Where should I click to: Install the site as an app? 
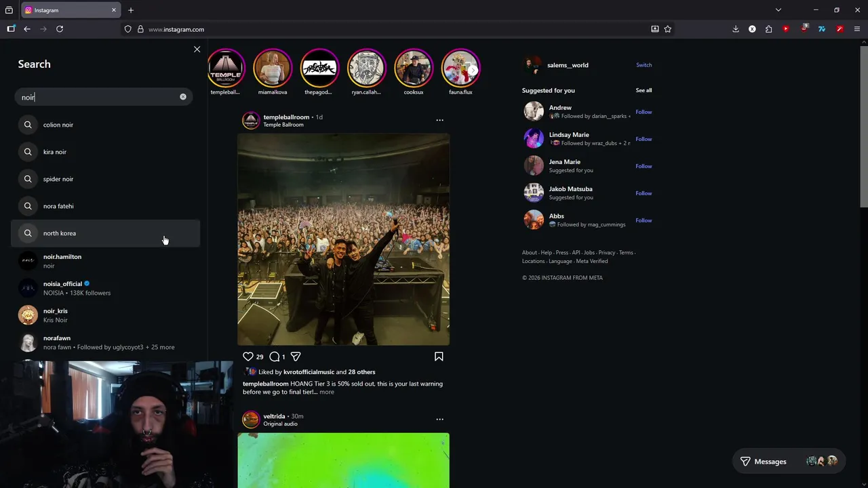click(655, 29)
